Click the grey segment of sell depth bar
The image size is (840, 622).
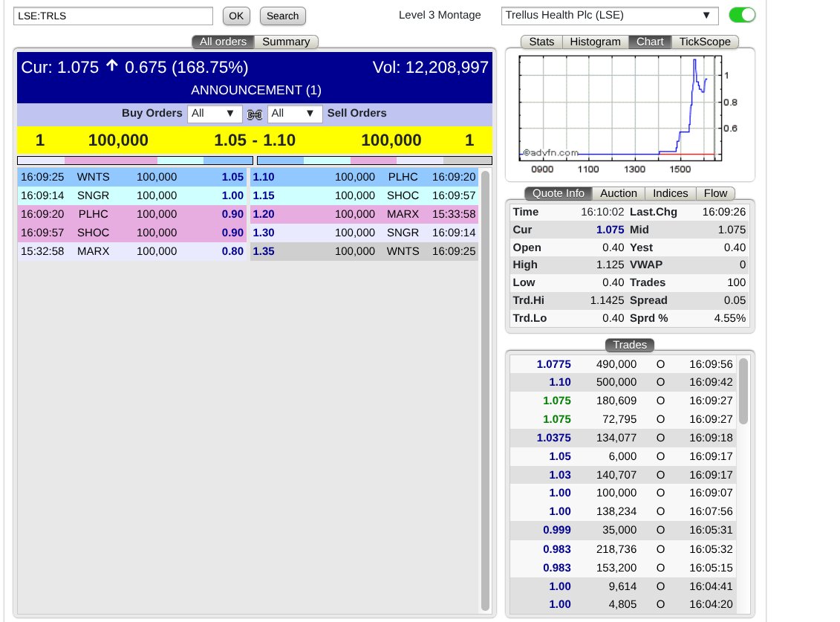coord(467,161)
